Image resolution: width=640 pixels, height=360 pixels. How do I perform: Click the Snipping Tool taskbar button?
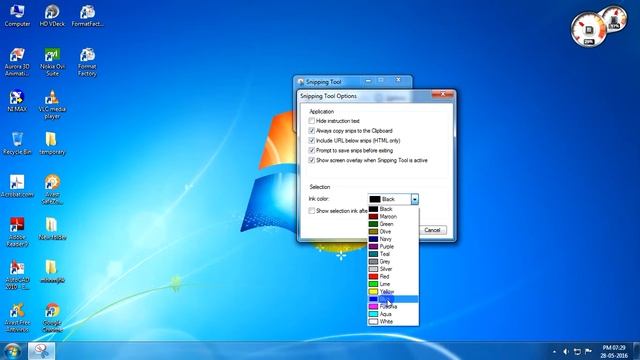pos(41,351)
